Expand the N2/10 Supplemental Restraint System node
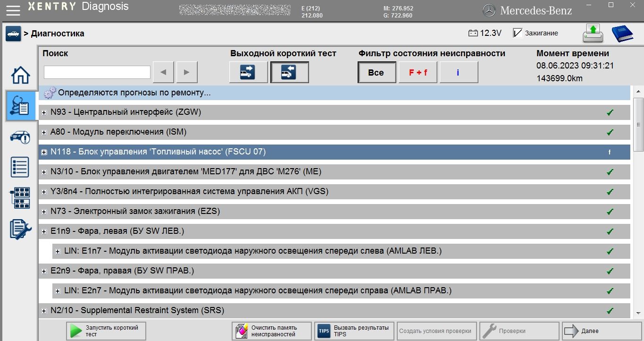This screenshot has width=644, height=341. (44, 311)
